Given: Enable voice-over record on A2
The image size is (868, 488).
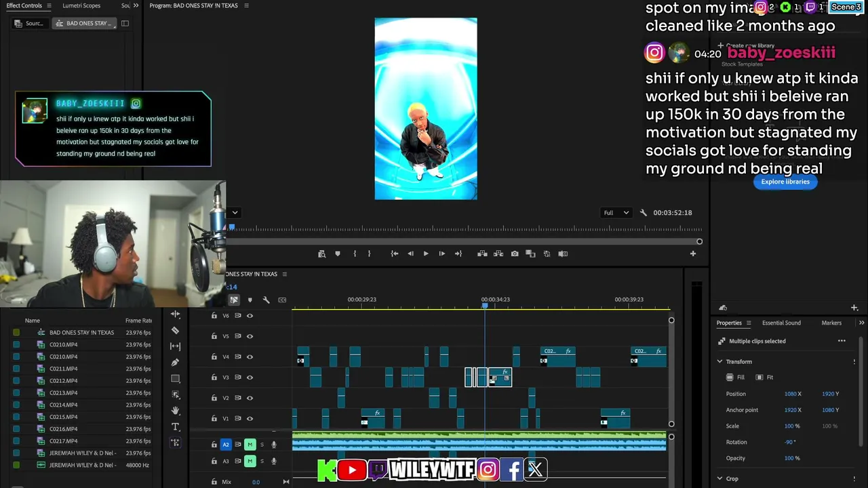Looking at the screenshot, I should (x=274, y=445).
